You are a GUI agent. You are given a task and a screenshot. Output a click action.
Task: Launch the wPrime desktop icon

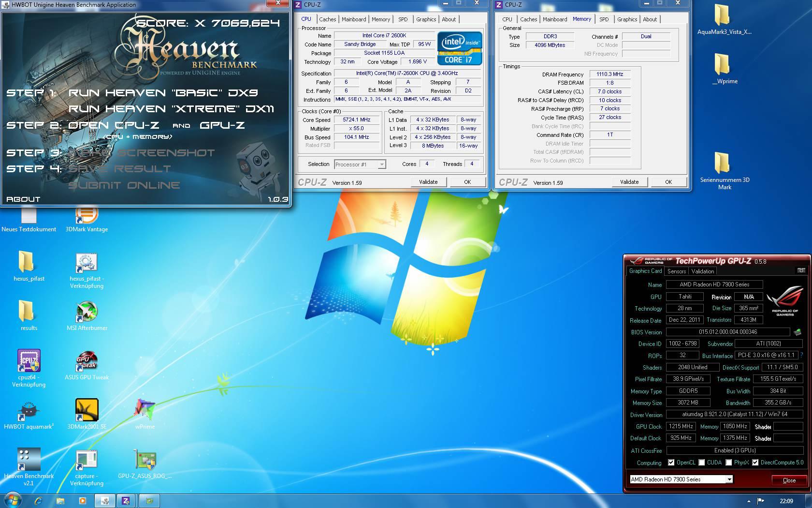click(145, 414)
